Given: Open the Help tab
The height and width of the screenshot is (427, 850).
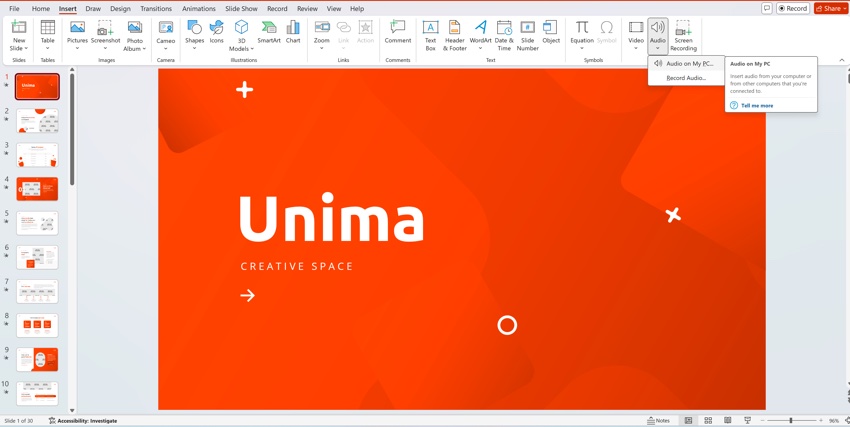Looking at the screenshot, I should pos(357,9).
